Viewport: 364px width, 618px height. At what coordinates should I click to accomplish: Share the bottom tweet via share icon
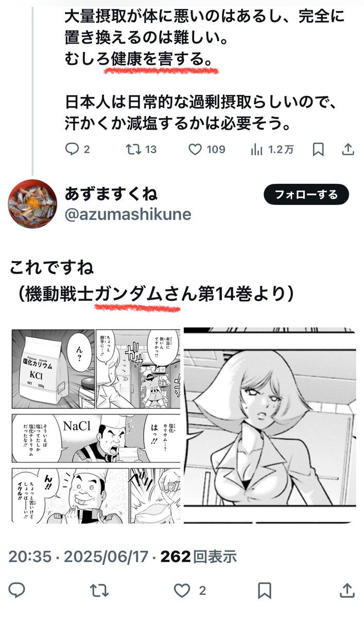[x=348, y=590]
